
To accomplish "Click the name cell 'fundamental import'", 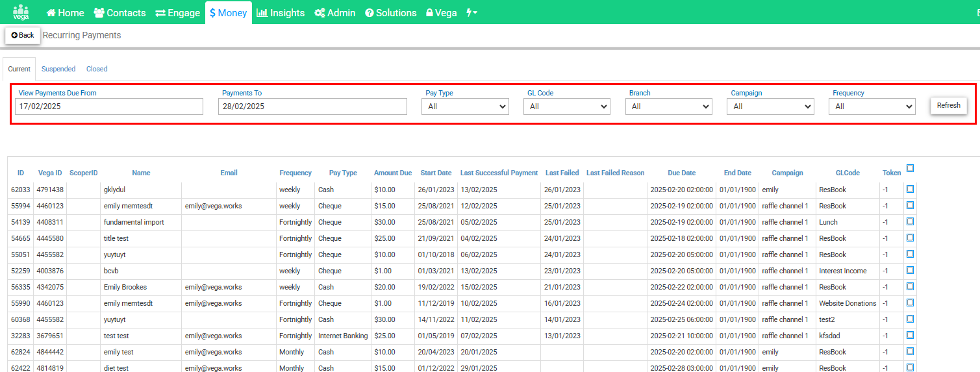I will click(x=134, y=222).
